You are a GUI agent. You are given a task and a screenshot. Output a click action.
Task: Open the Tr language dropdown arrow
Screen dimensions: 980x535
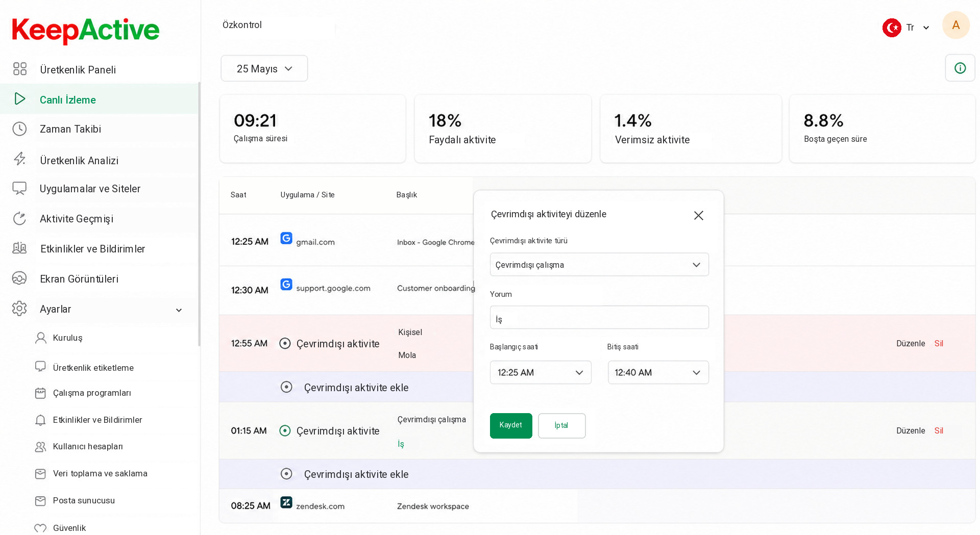point(926,28)
